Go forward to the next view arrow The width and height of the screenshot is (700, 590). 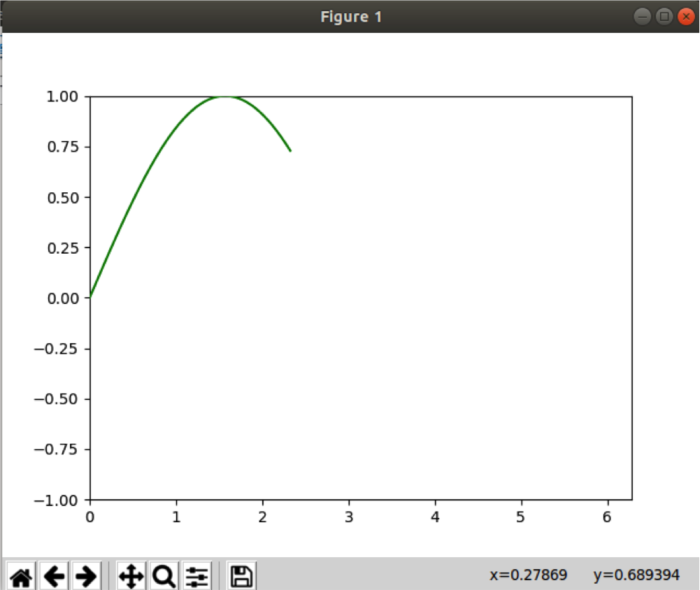[86, 576]
